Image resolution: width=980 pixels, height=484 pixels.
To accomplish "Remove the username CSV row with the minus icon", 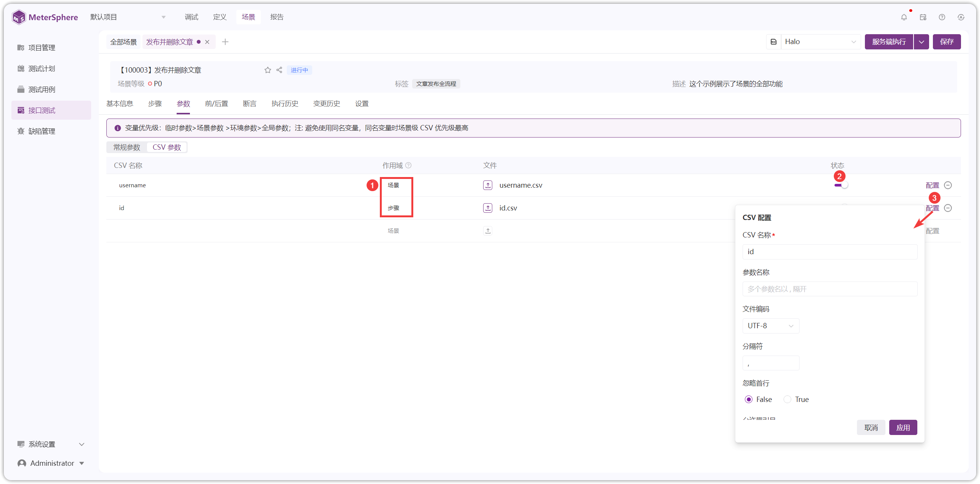I will coord(948,185).
